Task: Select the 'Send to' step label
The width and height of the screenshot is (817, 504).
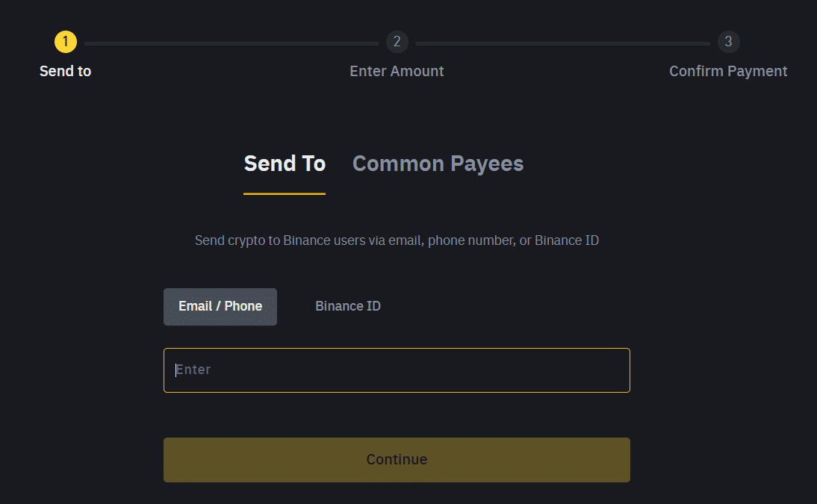Action: [x=66, y=71]
